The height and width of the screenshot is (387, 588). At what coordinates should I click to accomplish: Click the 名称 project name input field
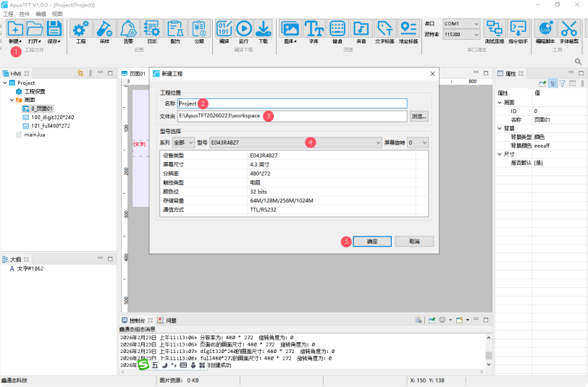pos(293,103)
